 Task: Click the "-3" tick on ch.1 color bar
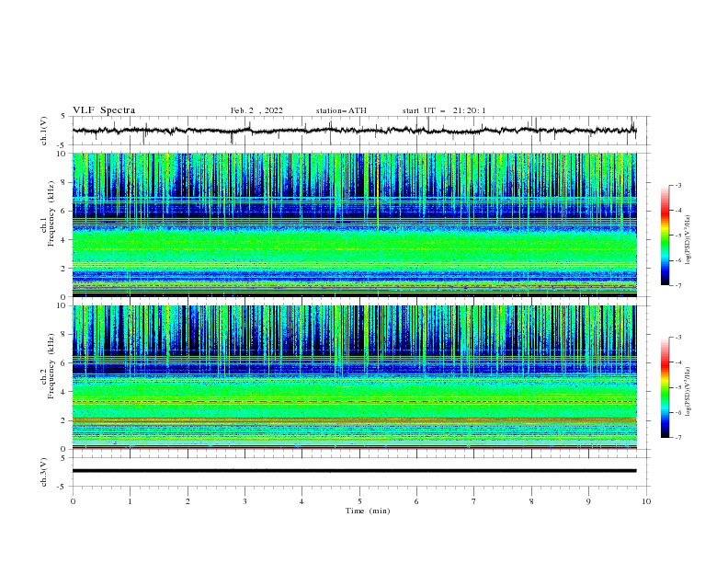pos(677,185)
